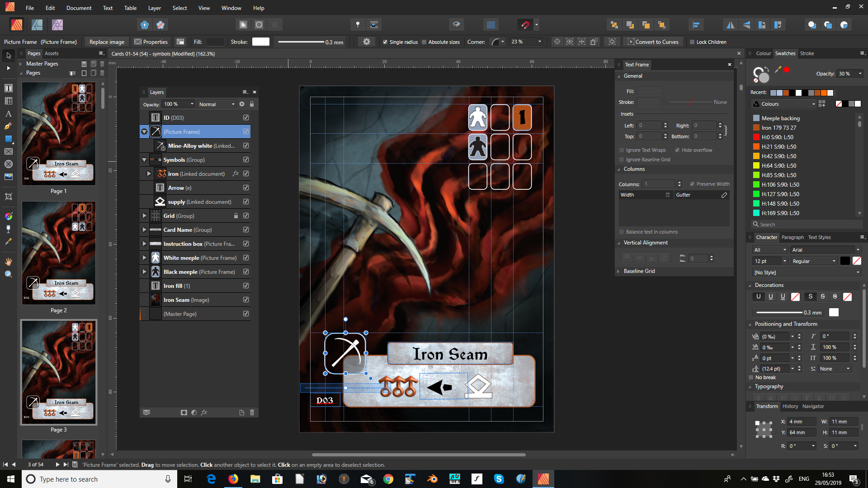Select the Move tool
The width and height of the screenshot is (868, 488).
(9, 56)
